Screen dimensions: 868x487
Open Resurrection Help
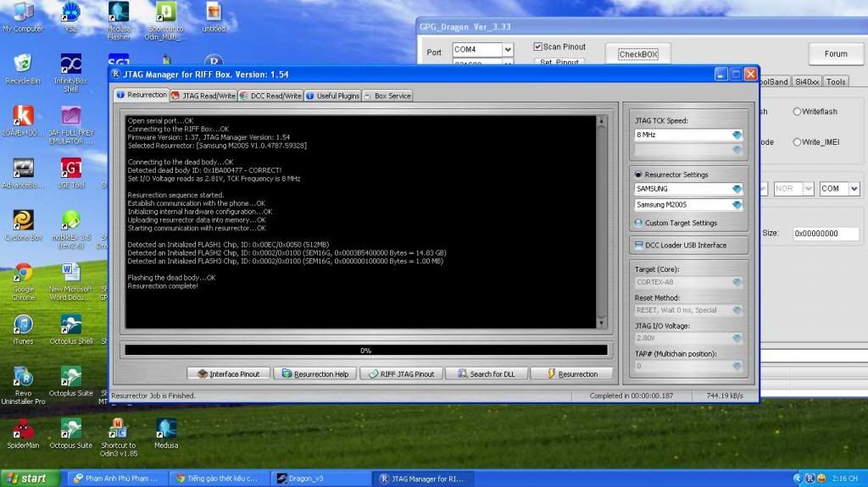click(315, 374)
